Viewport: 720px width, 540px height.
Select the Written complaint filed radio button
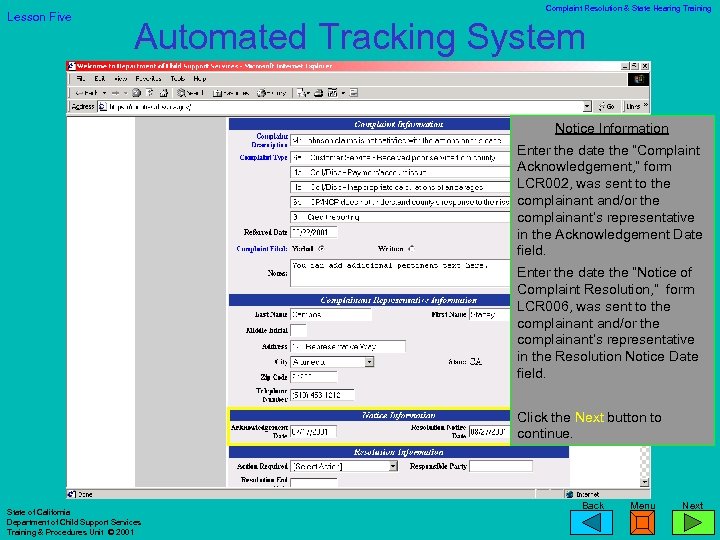(411, 249)
